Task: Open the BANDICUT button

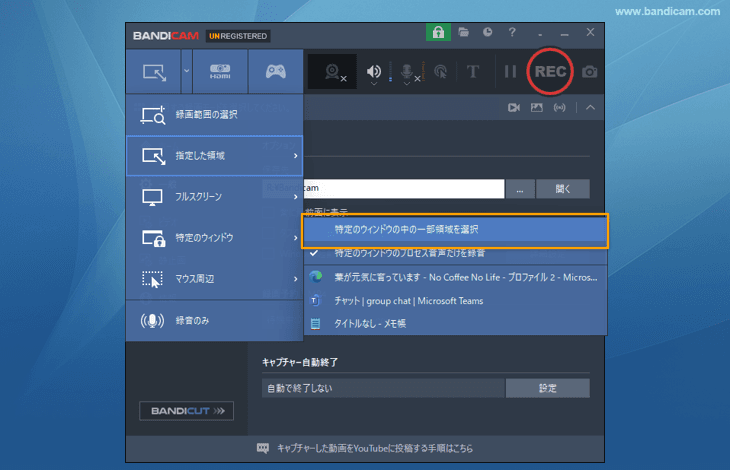Action: pyautogui.click(x=187, y=411)
